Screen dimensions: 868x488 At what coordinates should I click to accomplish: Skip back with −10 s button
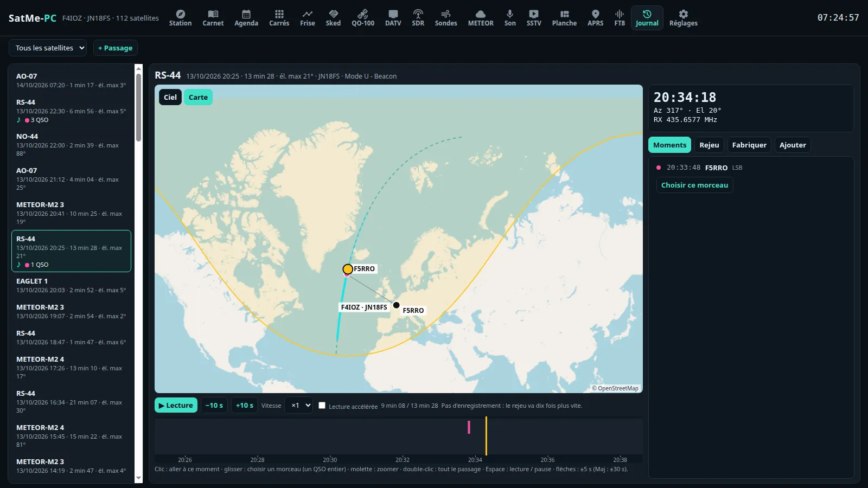pyautogui.click(x=214, y=405)
